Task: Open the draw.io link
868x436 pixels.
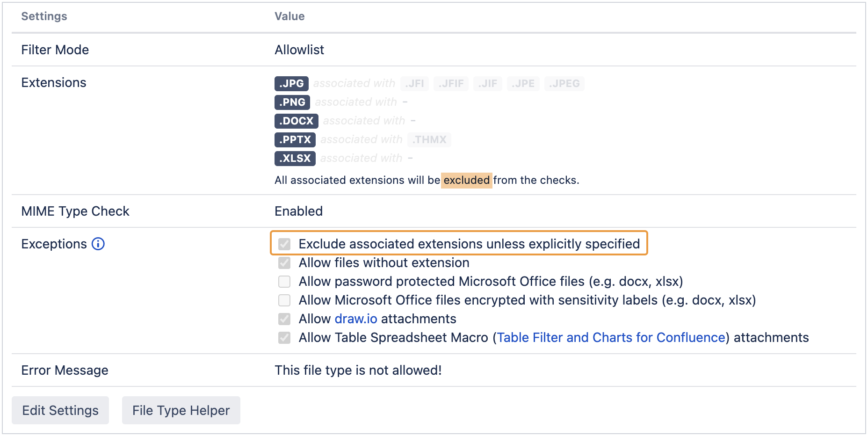Action: tap(356, 319)
